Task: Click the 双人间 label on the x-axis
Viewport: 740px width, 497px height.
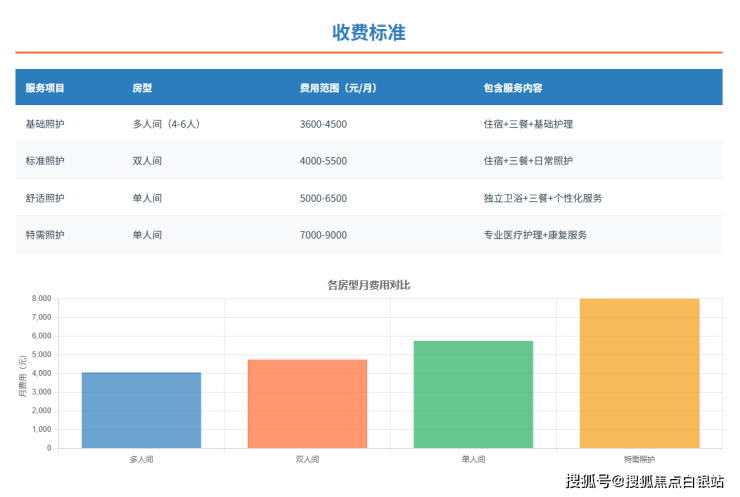Action: tap(307, 459)
